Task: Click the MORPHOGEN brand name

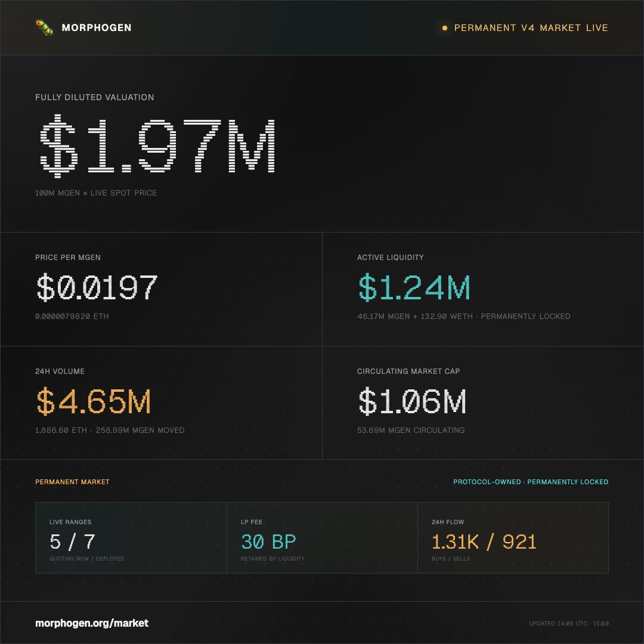Action: pos(97,27)
